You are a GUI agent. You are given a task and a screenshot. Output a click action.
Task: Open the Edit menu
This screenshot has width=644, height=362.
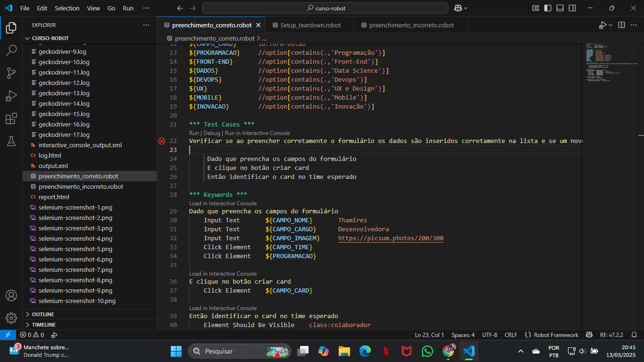42,8
